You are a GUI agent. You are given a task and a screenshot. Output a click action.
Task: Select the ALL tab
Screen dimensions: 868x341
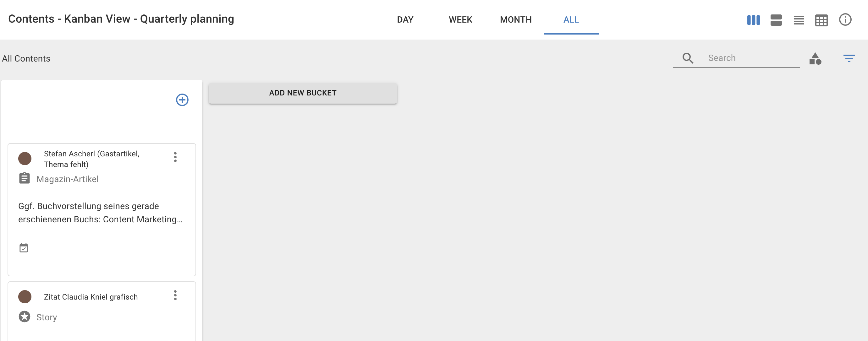[x=571, y=19]
